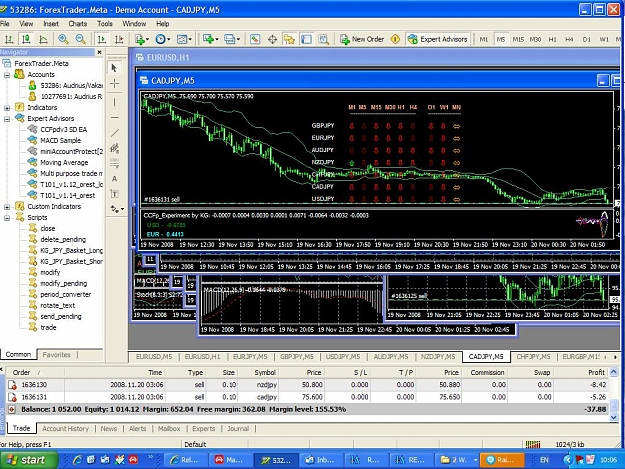
Task: Open the Tools menu
Action: click(x=105, y=24)
